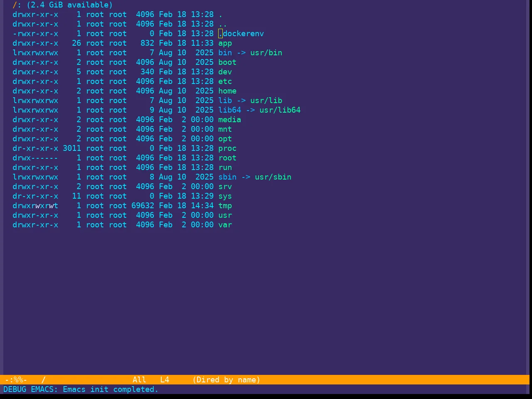
Task: Open the app directory
Action: [x=225, y=43]
